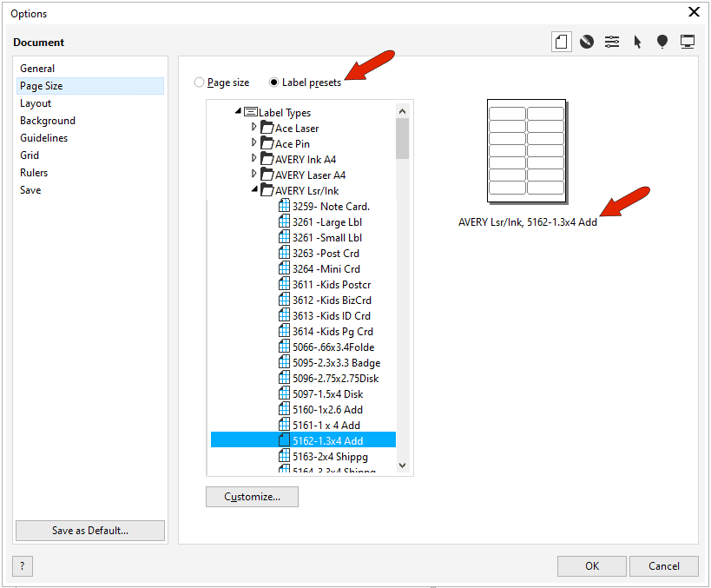This screenshot has height=588, width=711.
Task: Select the Document options page icon
Action: coord(561,41)
